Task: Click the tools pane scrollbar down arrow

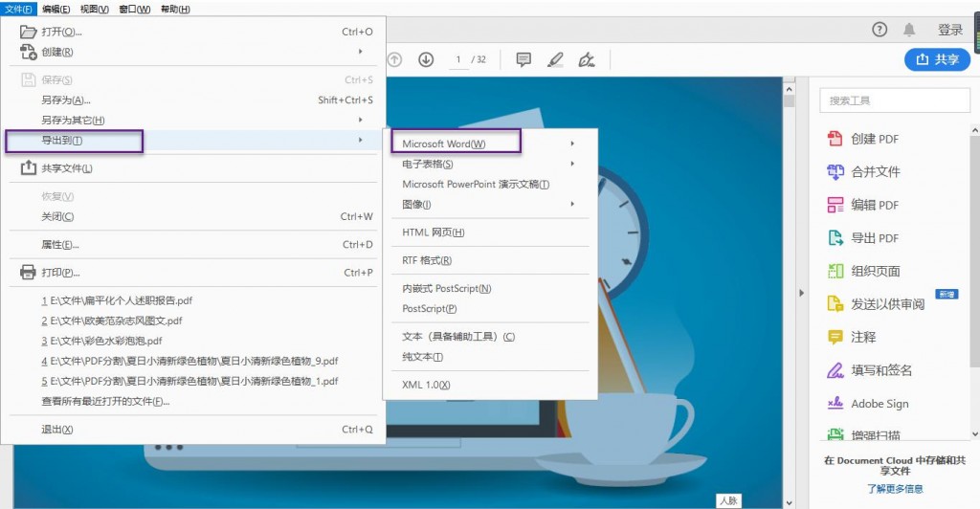Action: pyautogui.click(x=975, y=434)
